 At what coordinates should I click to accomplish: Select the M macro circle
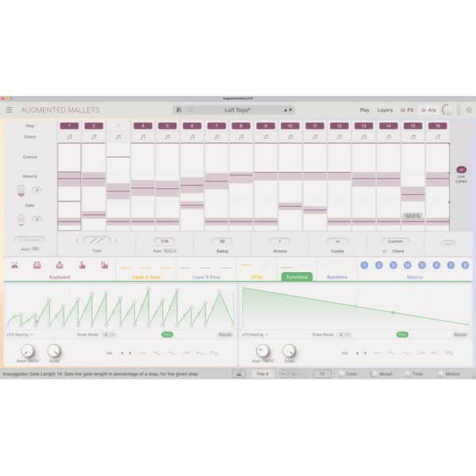click(x=408, y=265)
